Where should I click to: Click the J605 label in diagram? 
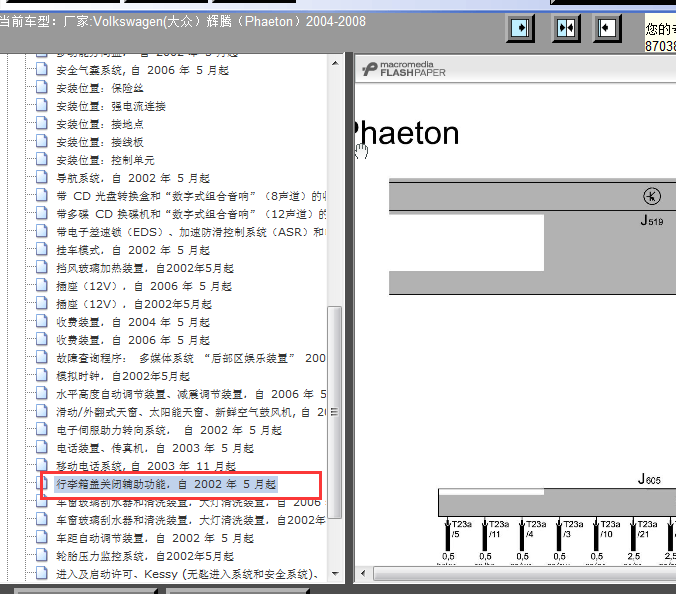pos(649,479)
